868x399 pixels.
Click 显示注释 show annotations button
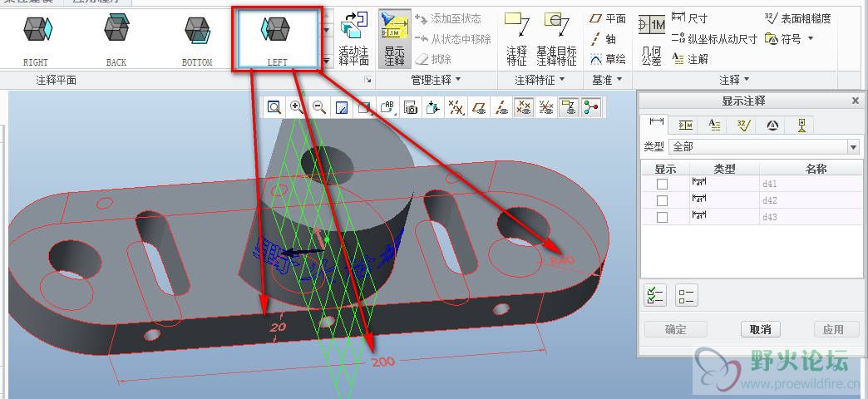point(395,39)
